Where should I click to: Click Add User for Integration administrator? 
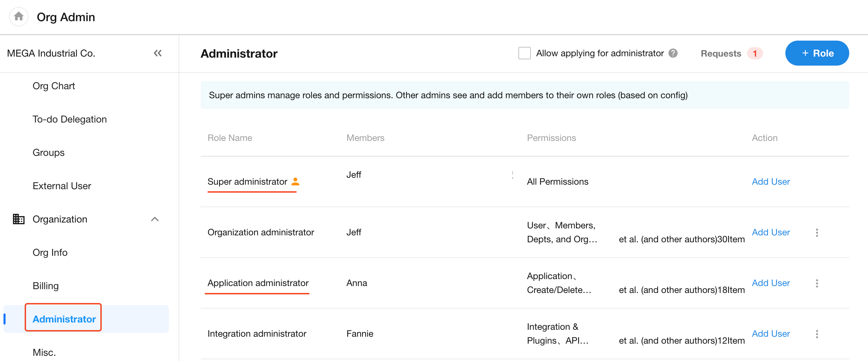pos(771,334)
